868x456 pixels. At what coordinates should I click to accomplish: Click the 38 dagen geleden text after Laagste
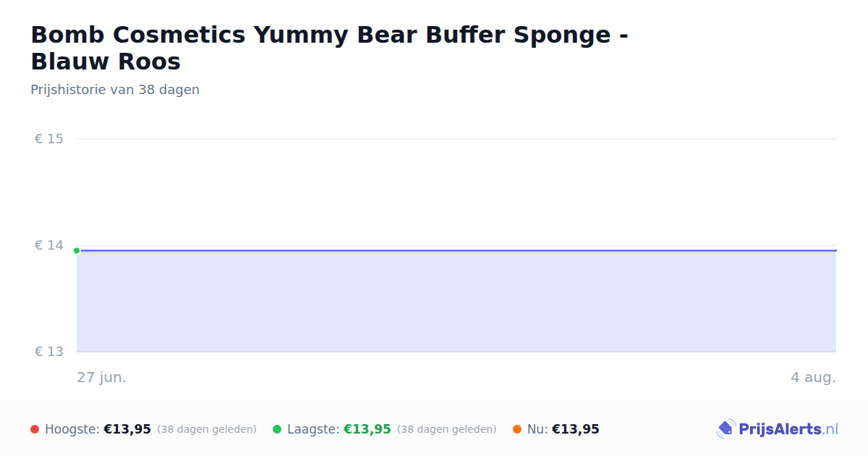[x=447, y=429]
